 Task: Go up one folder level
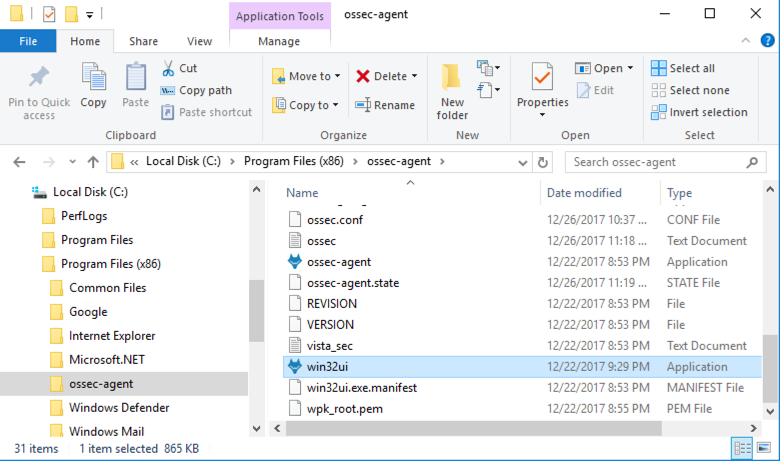coord(93,162)
